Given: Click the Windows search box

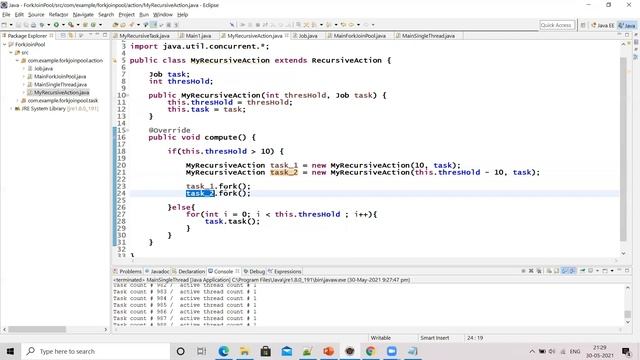Looking at the screenshot, I should click(95, 351).
